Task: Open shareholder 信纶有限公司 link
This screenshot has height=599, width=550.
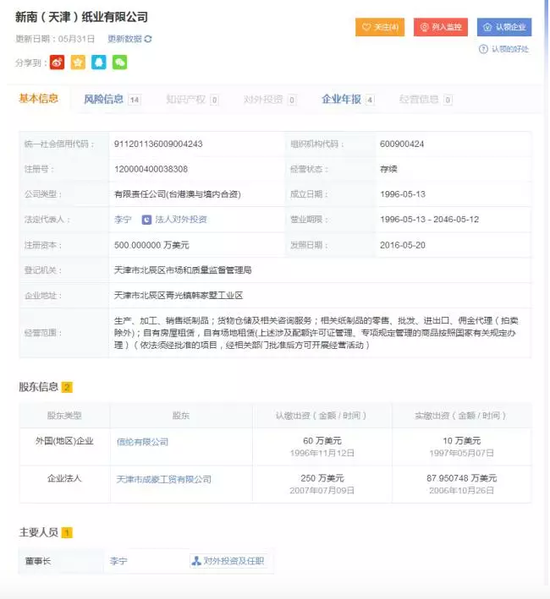Action: coord(142,442)
